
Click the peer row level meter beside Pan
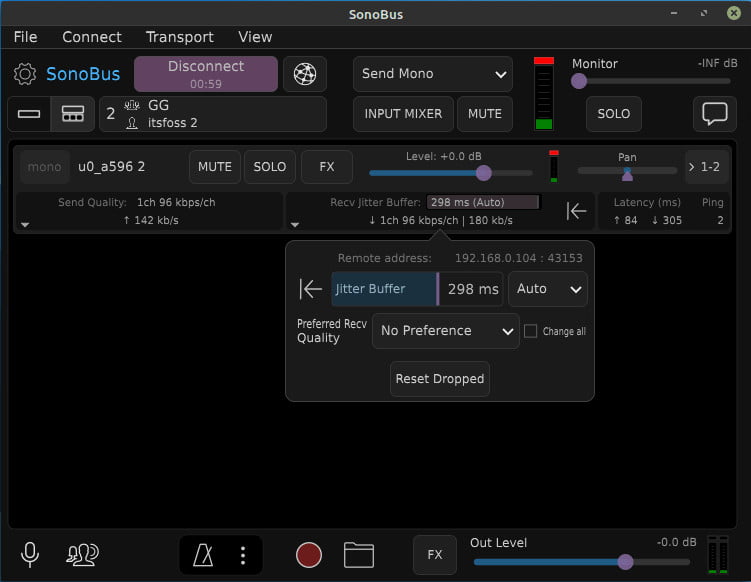click(x=554, y=166)
